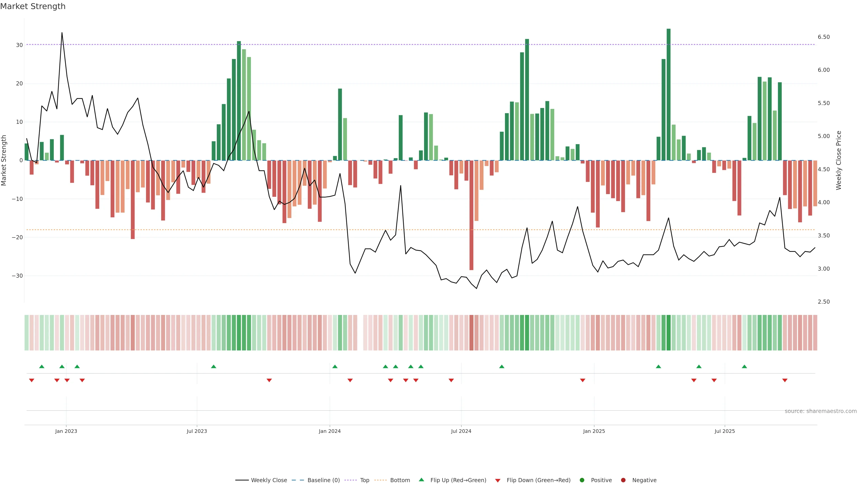Click the last green flip-up marker after Jul 2025
The width and height of the screenshot is (868, 488).
tap(744, 366)
